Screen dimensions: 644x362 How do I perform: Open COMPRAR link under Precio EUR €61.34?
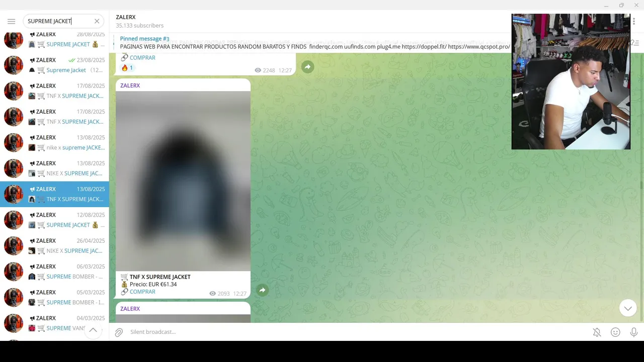pyautogui.click(x=142, y=292)
